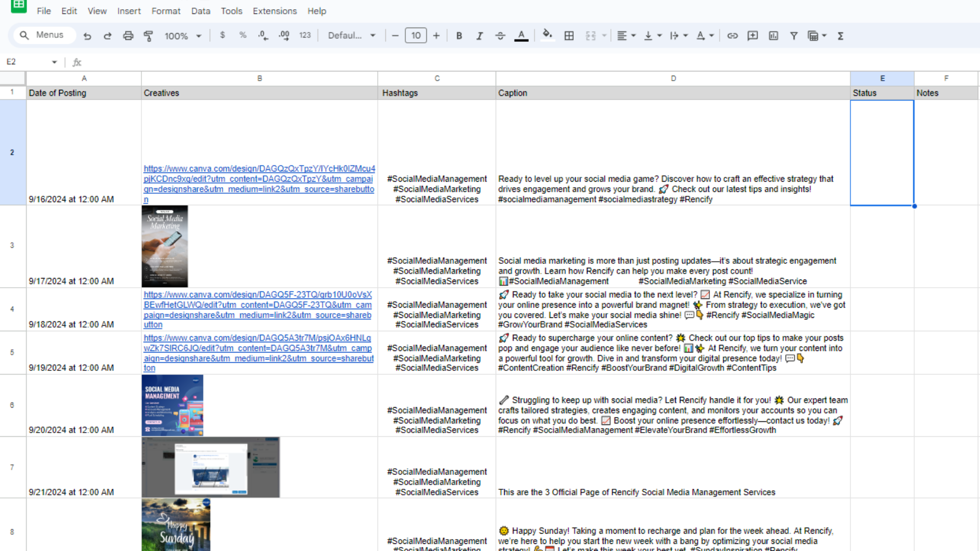Viewport: 980px width, 551px height.
Task: Toggle strikethrough formatting
Action: tap(500, 36)
